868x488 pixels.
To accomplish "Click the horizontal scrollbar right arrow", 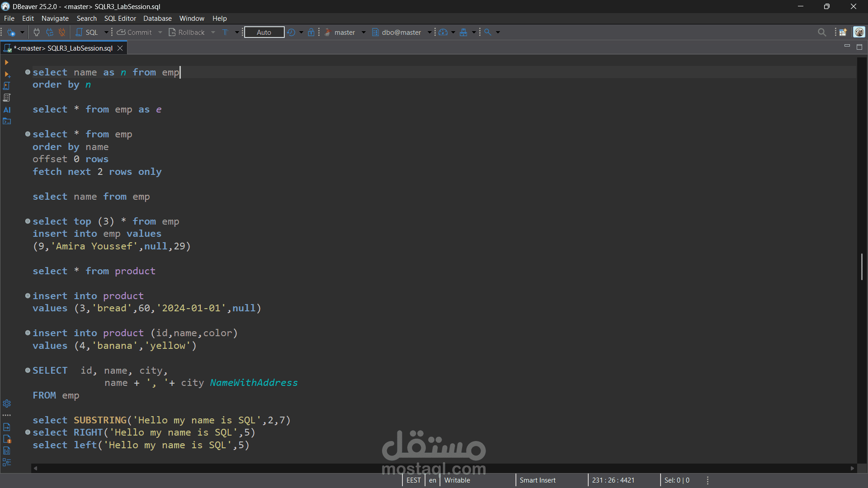I will pos(852,469).
